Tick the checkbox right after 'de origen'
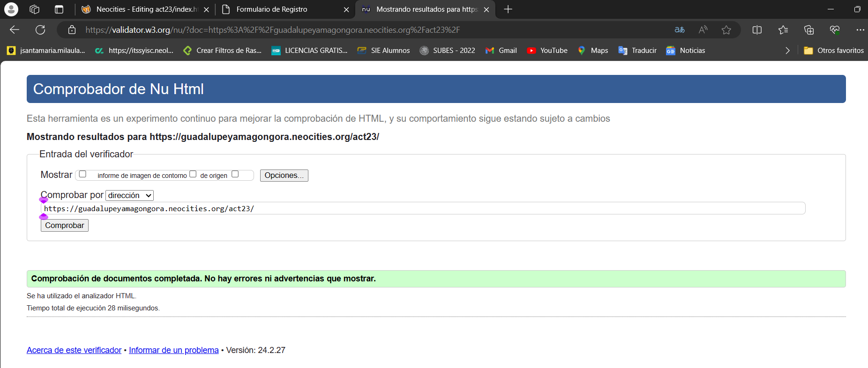868x368 pixels. click(235, 174)
